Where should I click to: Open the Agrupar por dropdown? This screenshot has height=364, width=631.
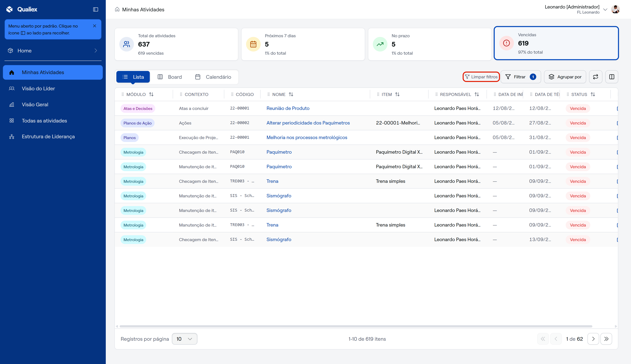tap(565, 77)
